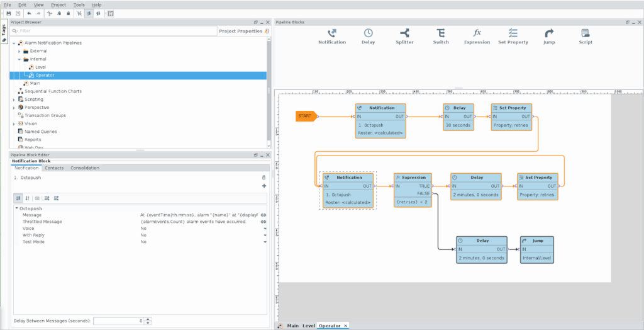Click the link icon beside Message property
This screenshot has width=644, height=330.
click(x=263, y=215)
